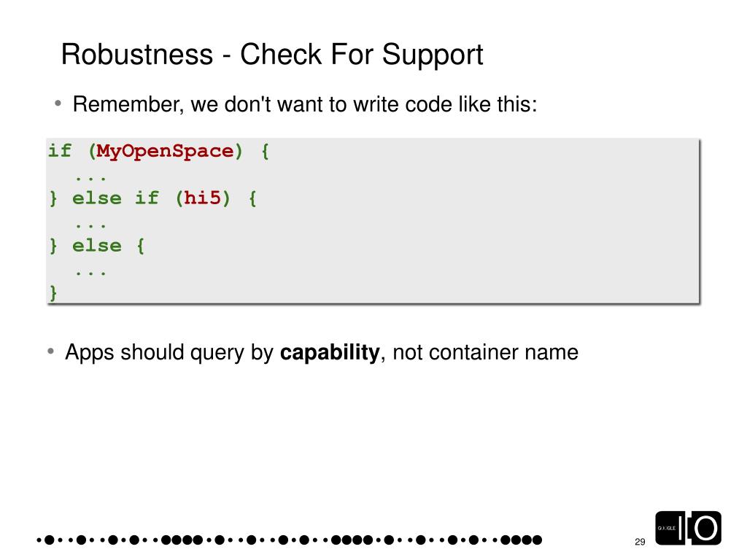Click the first gray bullet point

[58, 103]
